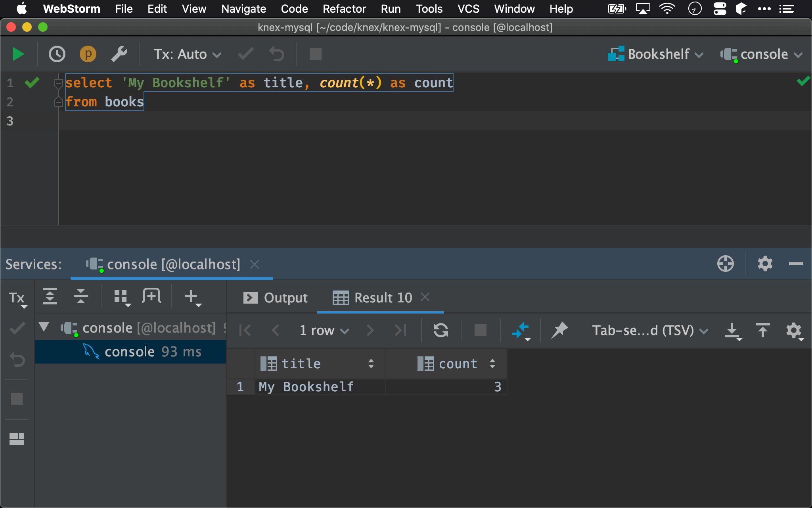Screen dimensions: 812x508
Task: Reload the result page with refresh icon
Action: (x=441, y=330)
